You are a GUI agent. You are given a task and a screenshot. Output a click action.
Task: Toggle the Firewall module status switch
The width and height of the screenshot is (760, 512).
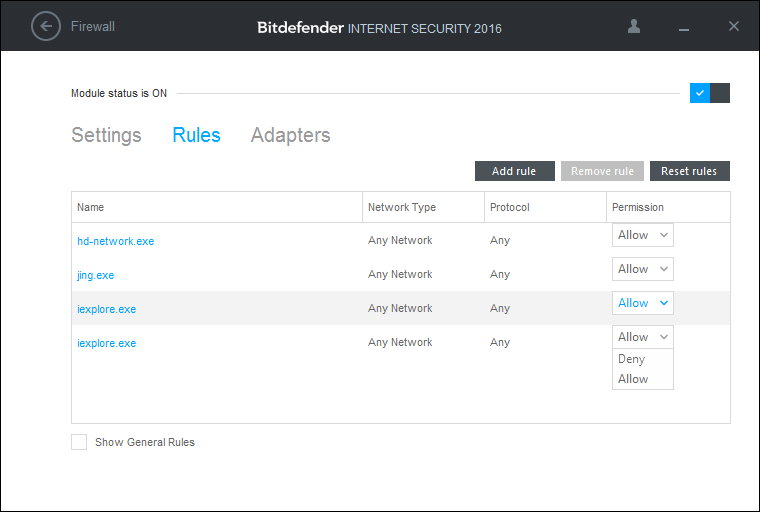[x=710, y=93]
